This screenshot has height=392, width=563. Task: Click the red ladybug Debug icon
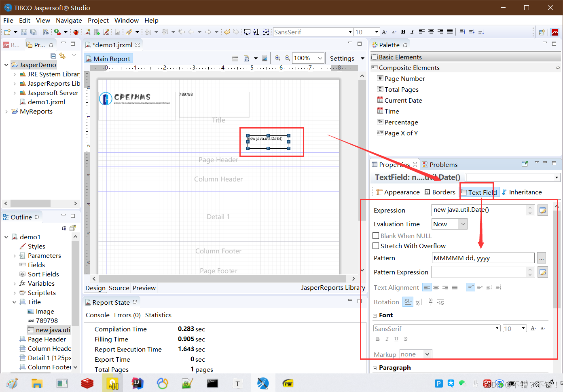[x=76, y=32]
